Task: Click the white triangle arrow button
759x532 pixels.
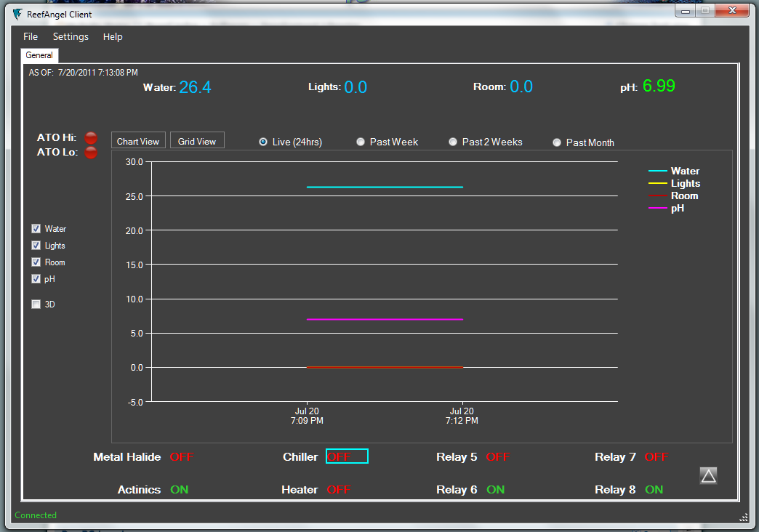Action: [708, 475]
